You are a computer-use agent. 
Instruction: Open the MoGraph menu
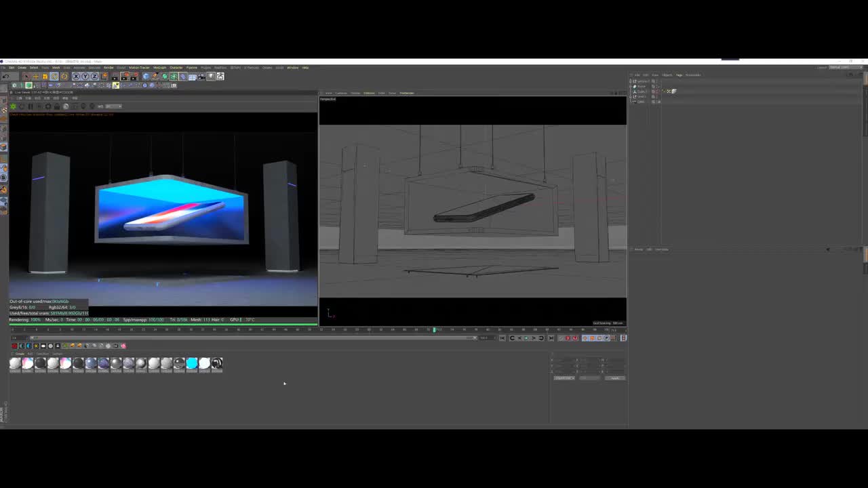coord(160,68)
